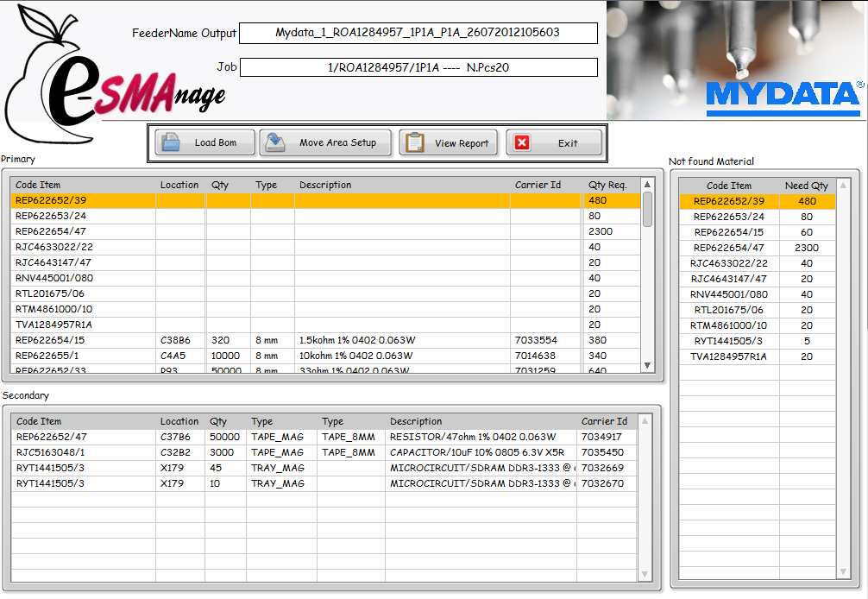Sort Primary table by Code Item header
The width and height of the screenshot is (868, 599).
[39, 185]
